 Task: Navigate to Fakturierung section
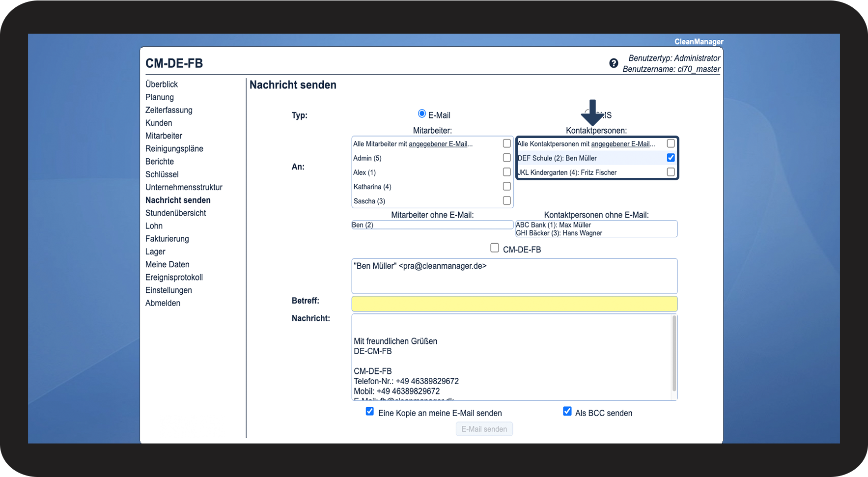[167, 239]
